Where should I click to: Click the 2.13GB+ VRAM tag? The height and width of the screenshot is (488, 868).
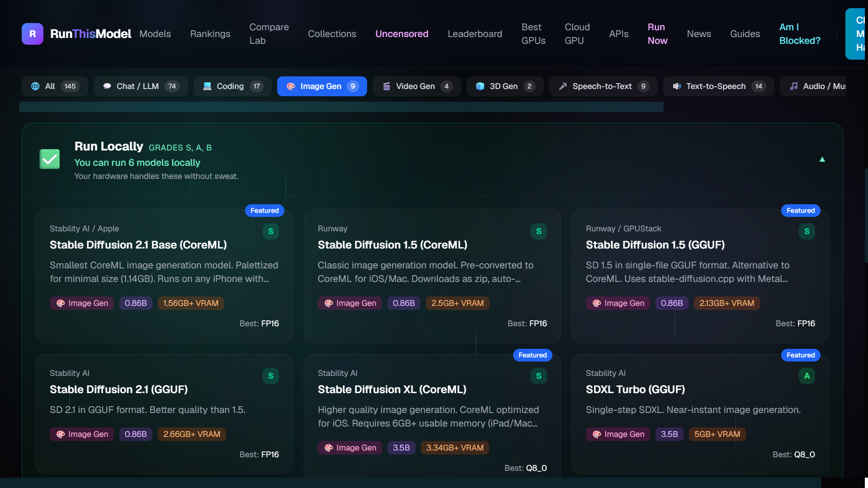pos(726,303)
